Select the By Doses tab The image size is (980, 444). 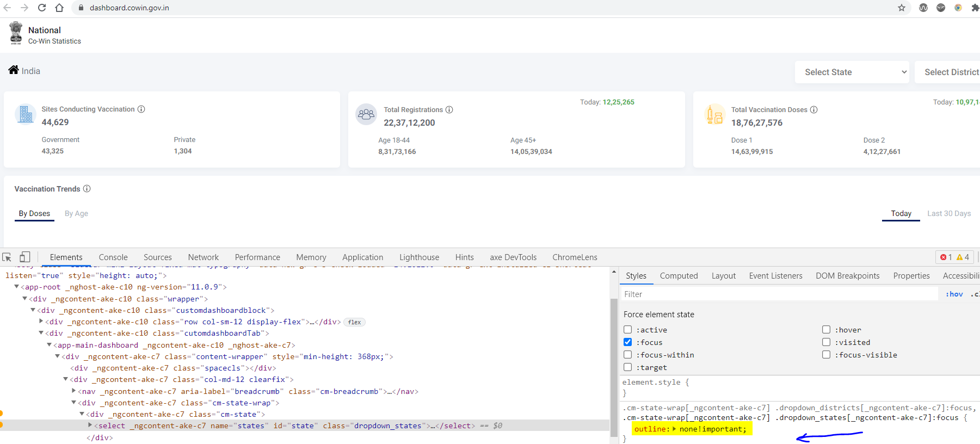[x=34, y=213]
